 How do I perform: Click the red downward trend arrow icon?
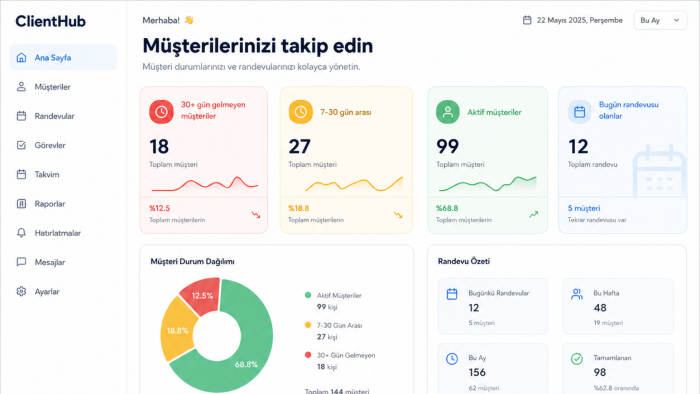point(256,215)
